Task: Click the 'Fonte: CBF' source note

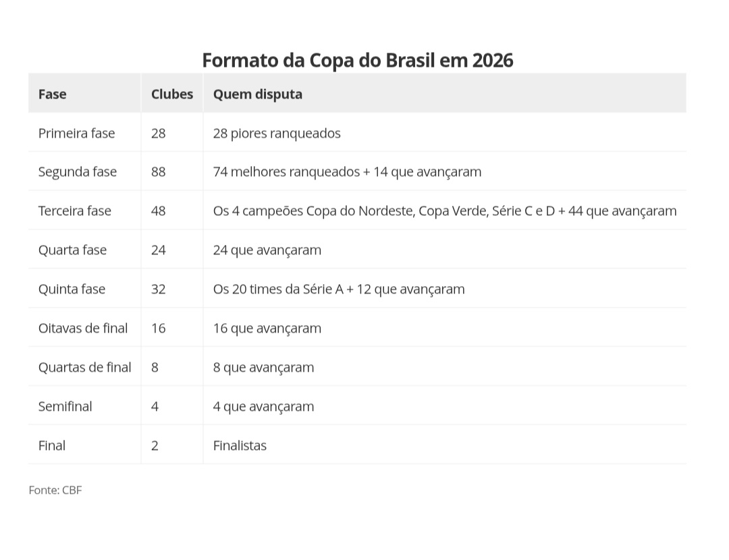Action: coord(55,490)
